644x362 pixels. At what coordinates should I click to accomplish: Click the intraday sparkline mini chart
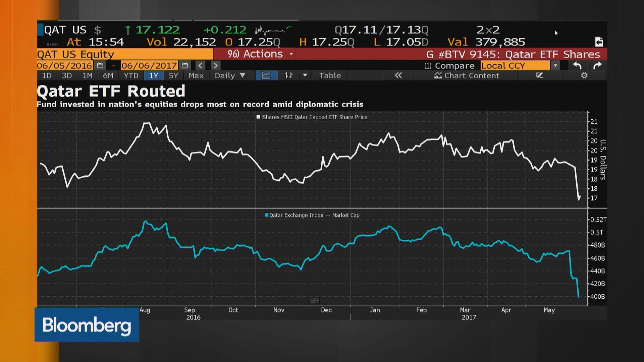coord(274,30)
